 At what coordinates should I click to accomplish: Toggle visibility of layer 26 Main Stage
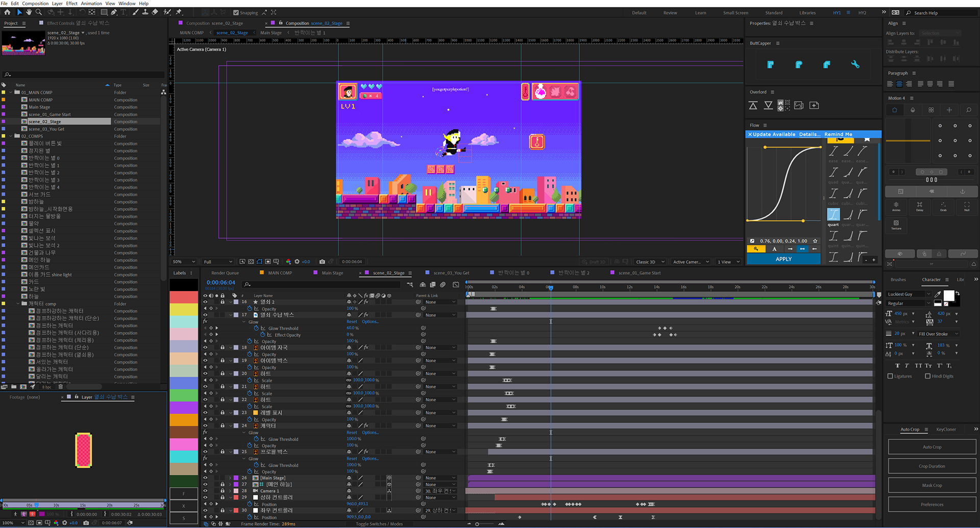click(x=205, y=478)
